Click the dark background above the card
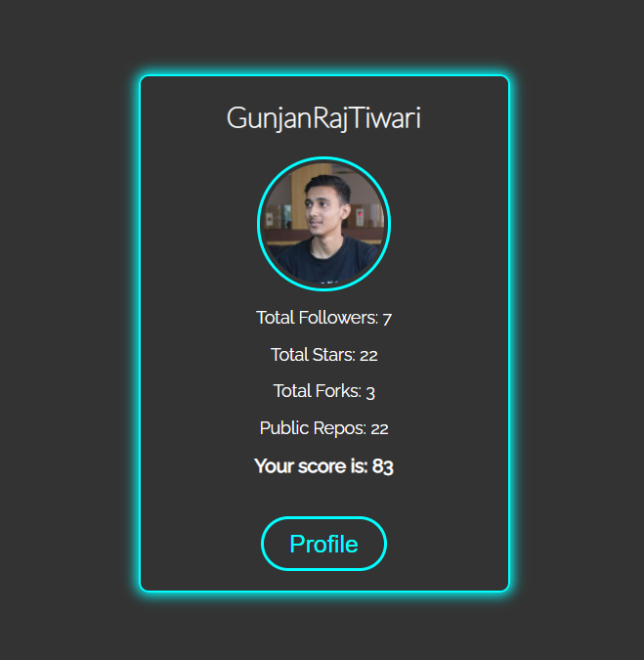Viewport: 644px width, 660px height. (322, 31)
